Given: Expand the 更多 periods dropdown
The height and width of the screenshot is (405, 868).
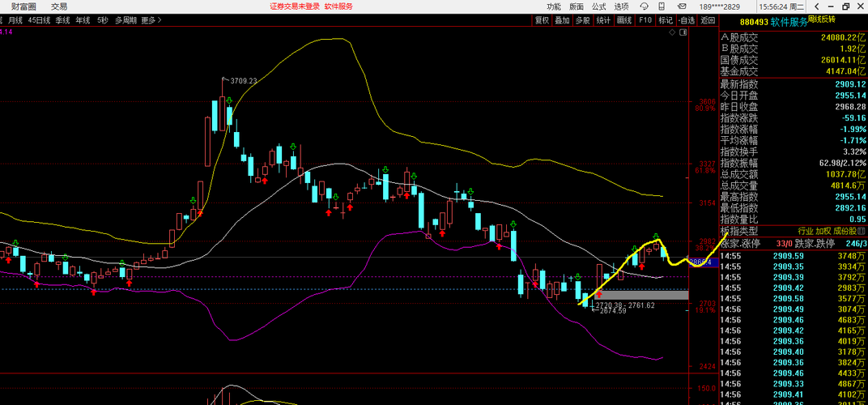Looking at the screenshot, I should point(151,20).
